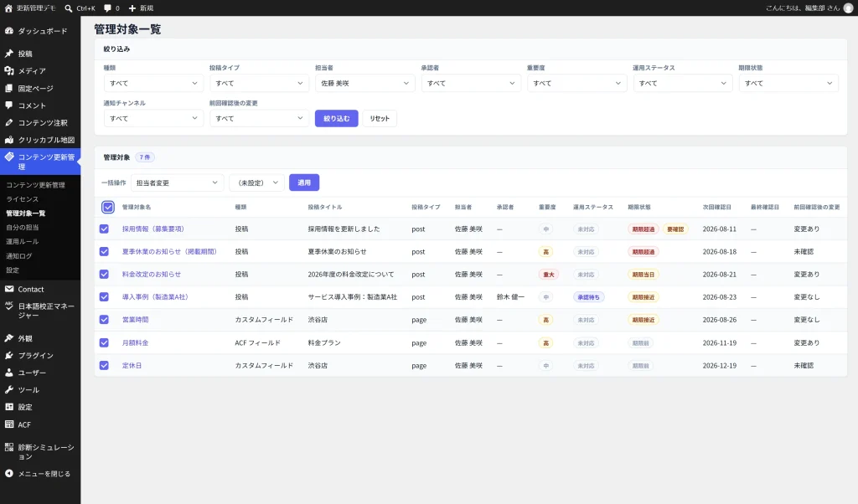858x504 pixels.
Task: Uncheck the 定休日 row checkbox
Action: pos(104,365)
